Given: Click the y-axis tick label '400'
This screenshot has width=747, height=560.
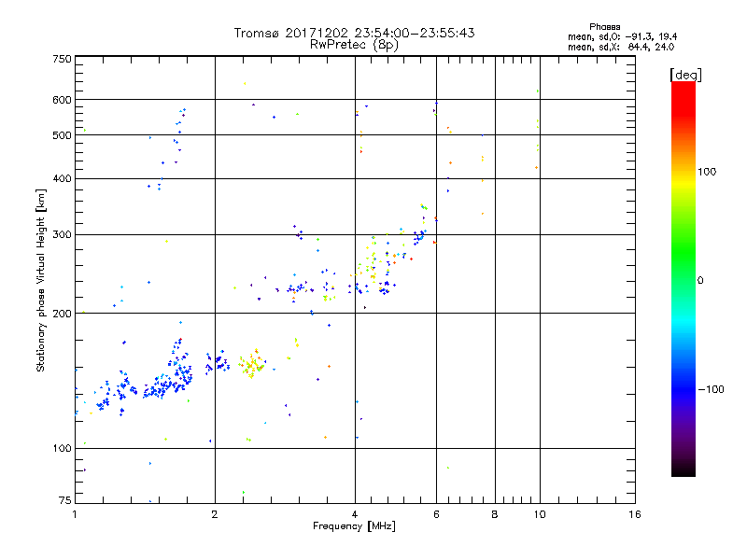Looking at the screenshot, I should 62,178.
